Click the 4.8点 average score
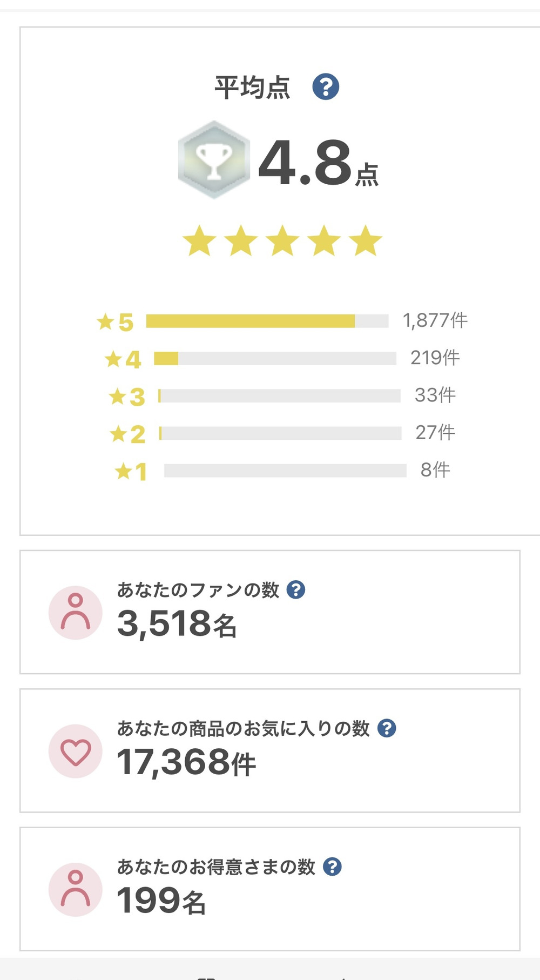This screenshot has width=540, height=980. pyautogui.click(x=319, y=163)
